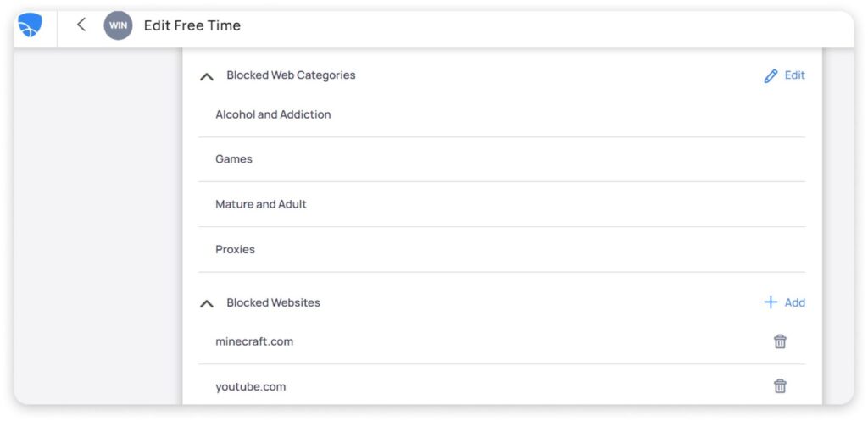Go back using the left arrow
Screen dimensions: 868x421
(x=81, y=25)
